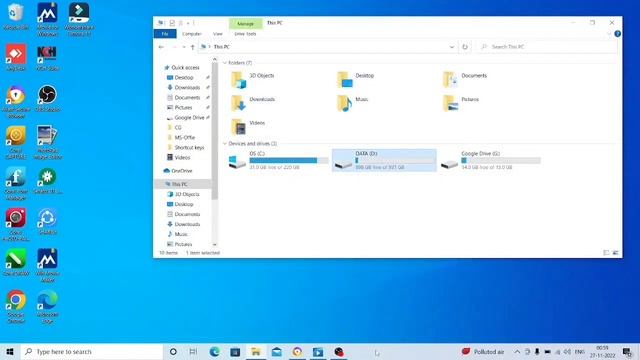
Task: Open the Drive Tools ribbon tab
Action: point(245,34)
